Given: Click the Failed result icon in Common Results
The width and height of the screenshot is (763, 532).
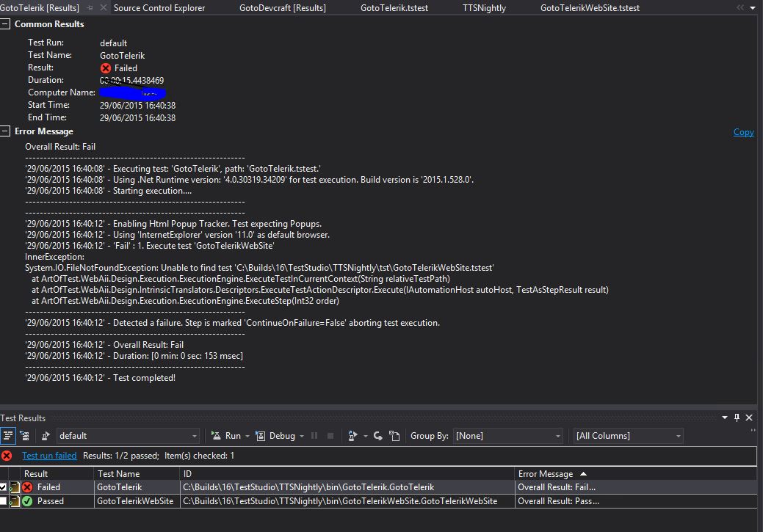Looking at the screenshot, I should point(106,68).
